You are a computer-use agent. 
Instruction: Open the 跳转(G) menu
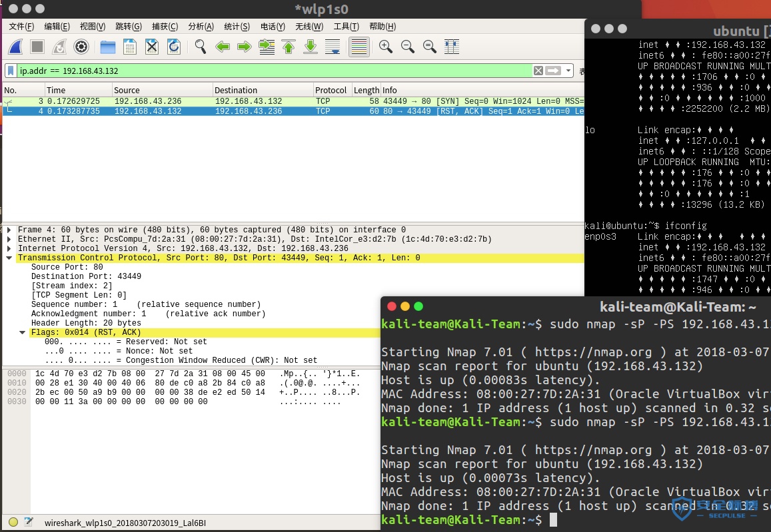point(129,27)
